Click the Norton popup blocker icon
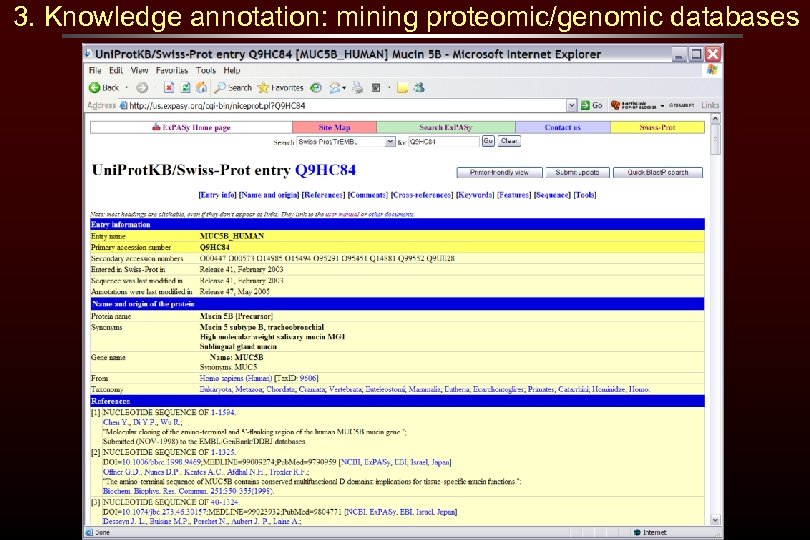 (x=615, y=105)
